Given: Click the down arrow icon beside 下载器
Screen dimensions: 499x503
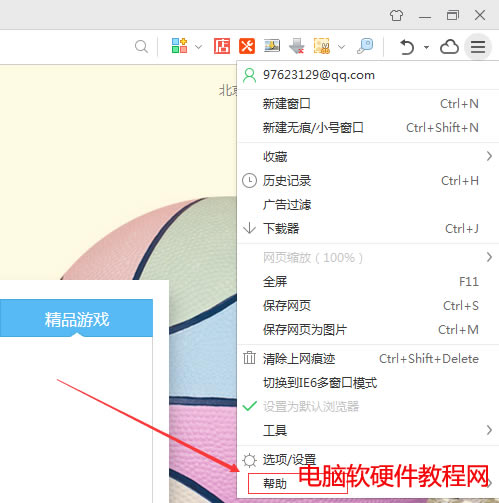Looking at the screenshot, I should [249, 228].
